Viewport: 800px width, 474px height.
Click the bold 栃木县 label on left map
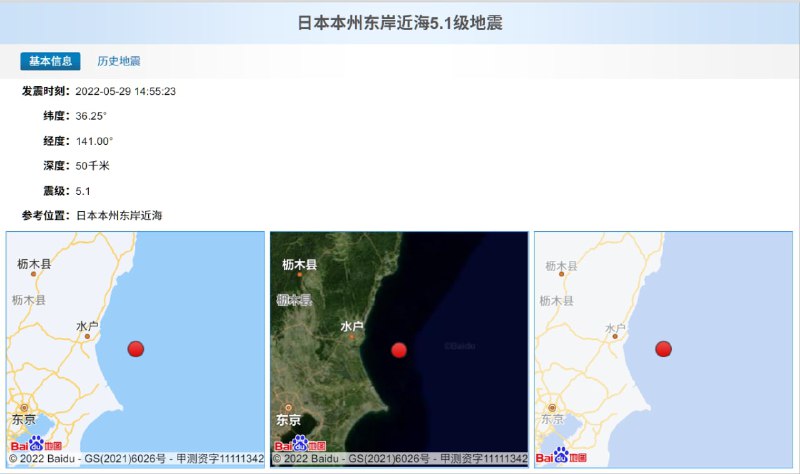[x=34, y=264]
